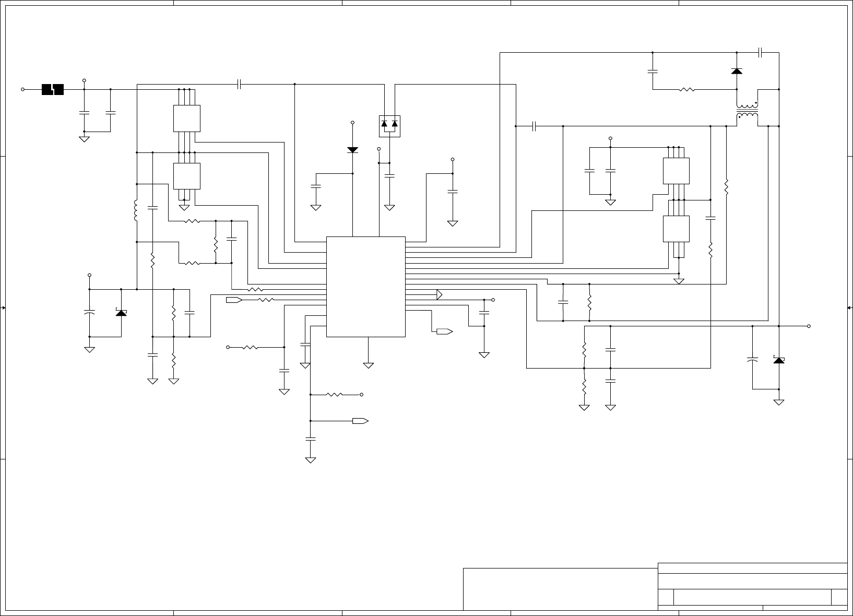The width and height of the screenshot is (853, 616).
Task: Select the large central IC block
Action: point(366,287)
